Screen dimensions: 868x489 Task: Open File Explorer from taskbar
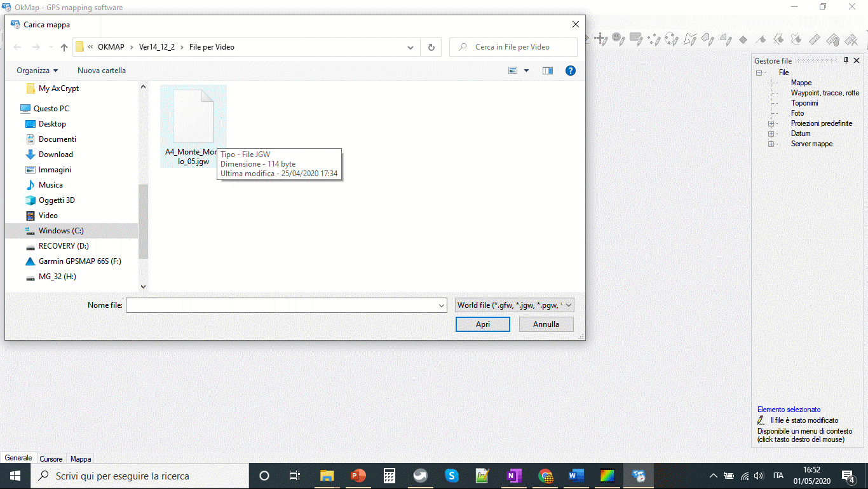click(x=327, y=476)
